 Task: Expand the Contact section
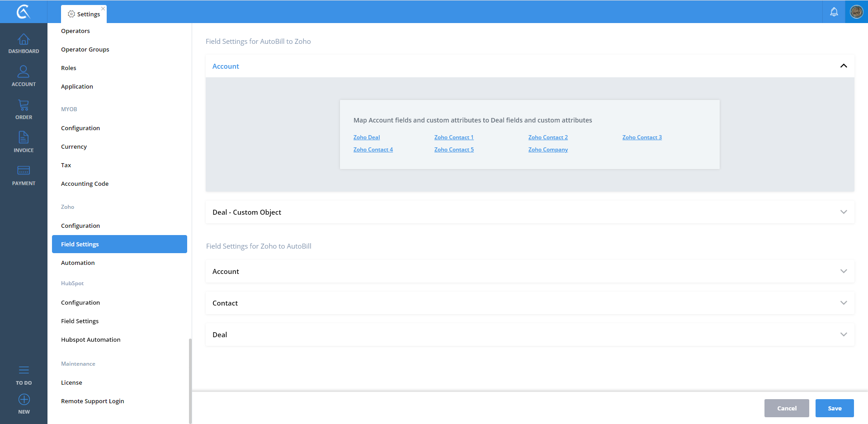[x=843, y=303]
